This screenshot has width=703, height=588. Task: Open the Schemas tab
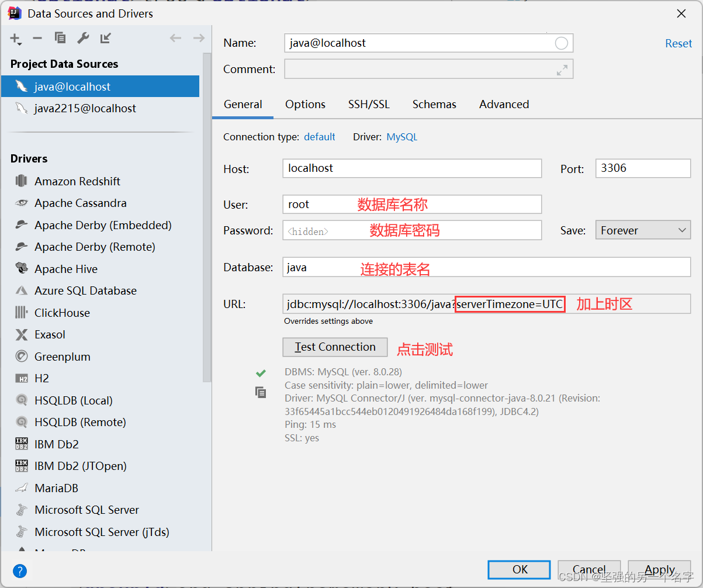tap(434, 105)
